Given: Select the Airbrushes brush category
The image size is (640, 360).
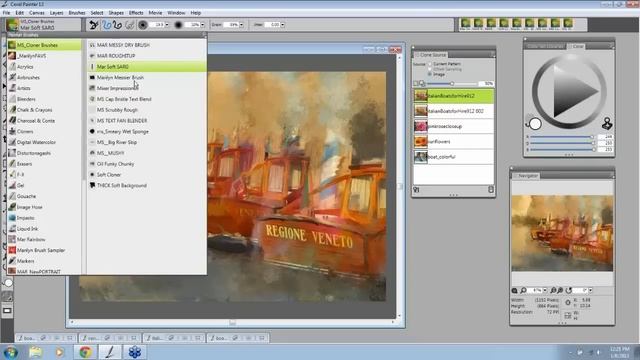Looking at the screenshot, I should pos(44,78).
